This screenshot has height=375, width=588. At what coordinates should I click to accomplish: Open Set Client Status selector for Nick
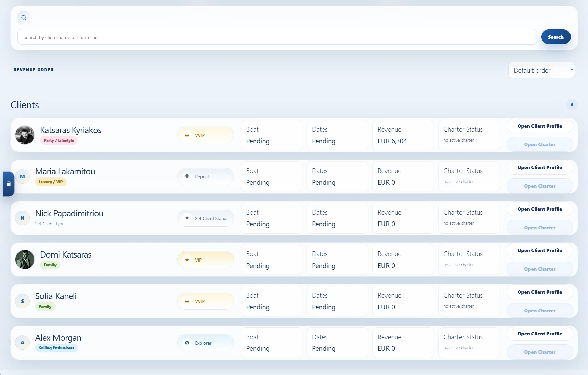[x=206, y=218]
